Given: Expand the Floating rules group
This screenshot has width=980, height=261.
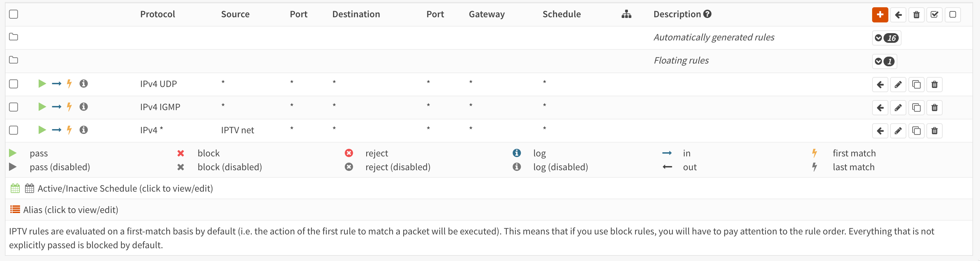Looking at the screenshot, I should (x=884, y=61).
